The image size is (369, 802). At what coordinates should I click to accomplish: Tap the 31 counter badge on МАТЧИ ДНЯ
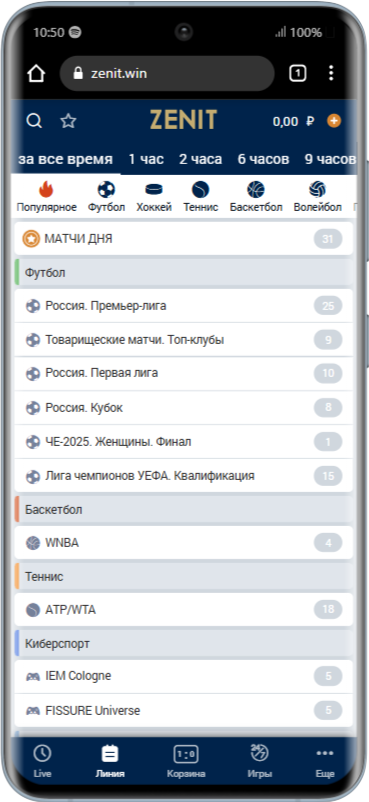pos(328,238)
